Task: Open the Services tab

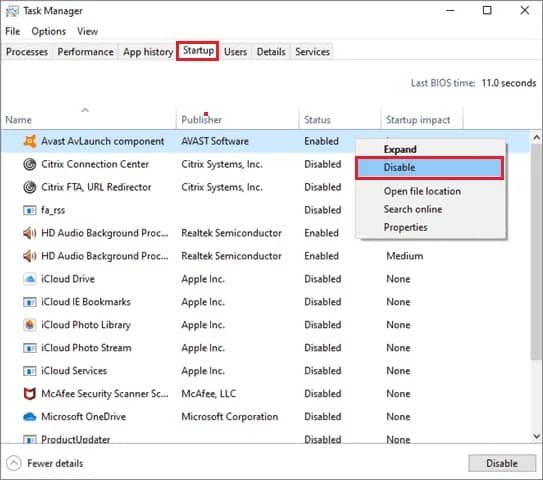Action: pyautogui.click(x=312, y=52)
